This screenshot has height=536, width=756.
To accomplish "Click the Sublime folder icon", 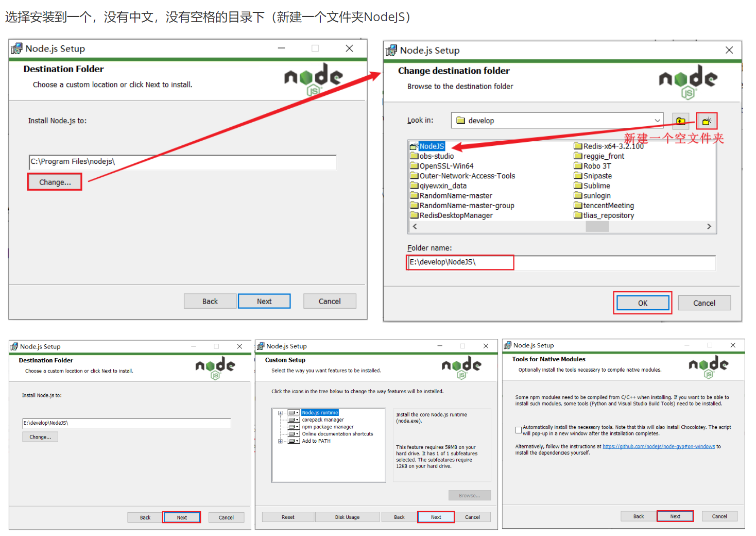I will 578,186.
